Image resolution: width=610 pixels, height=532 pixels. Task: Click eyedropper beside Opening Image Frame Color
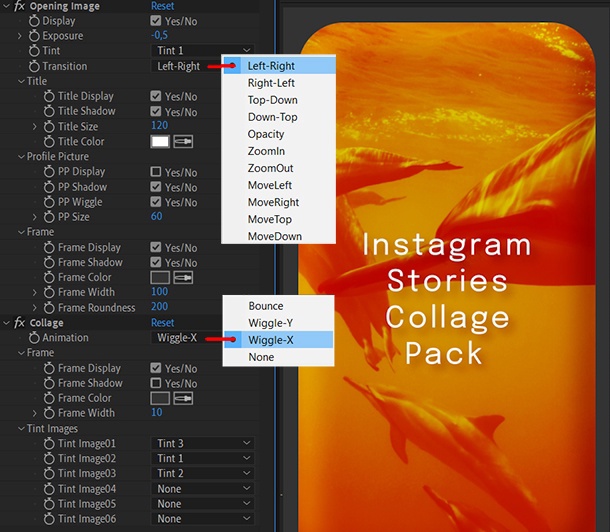coord(184,277)
